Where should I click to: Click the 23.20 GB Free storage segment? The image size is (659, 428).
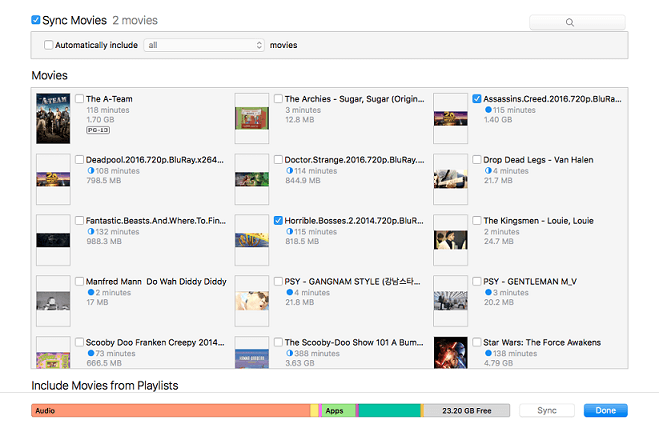(466, 410)
